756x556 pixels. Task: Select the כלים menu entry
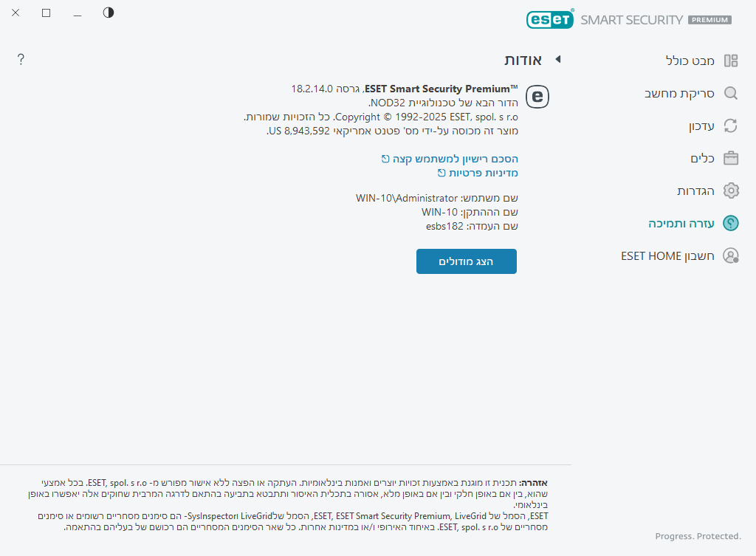point(703,158)
